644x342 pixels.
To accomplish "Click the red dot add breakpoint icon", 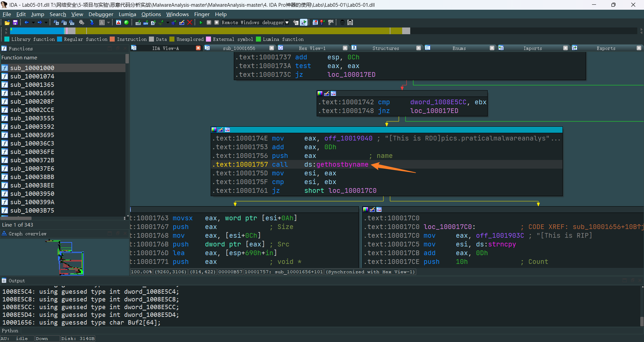I will 323,22.
